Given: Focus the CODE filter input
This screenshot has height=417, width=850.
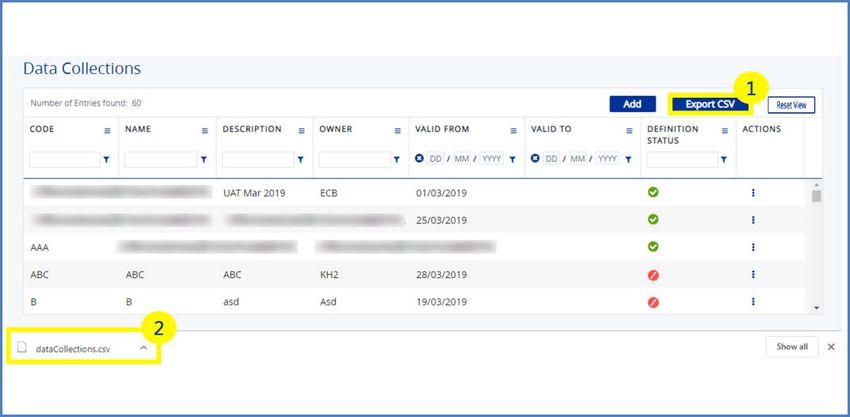Looking at the screenshot, I should (x=65, y=159).
